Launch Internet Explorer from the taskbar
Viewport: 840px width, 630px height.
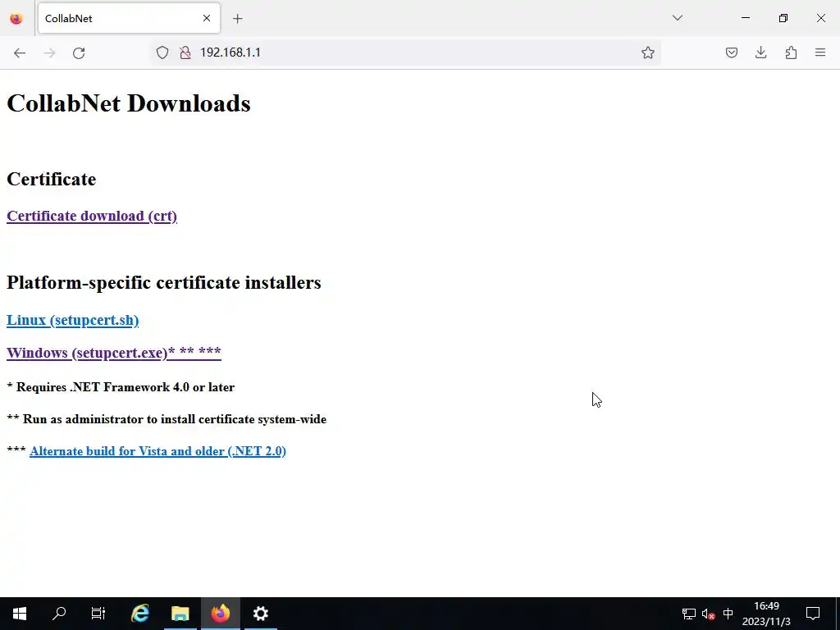coord(139,614)
